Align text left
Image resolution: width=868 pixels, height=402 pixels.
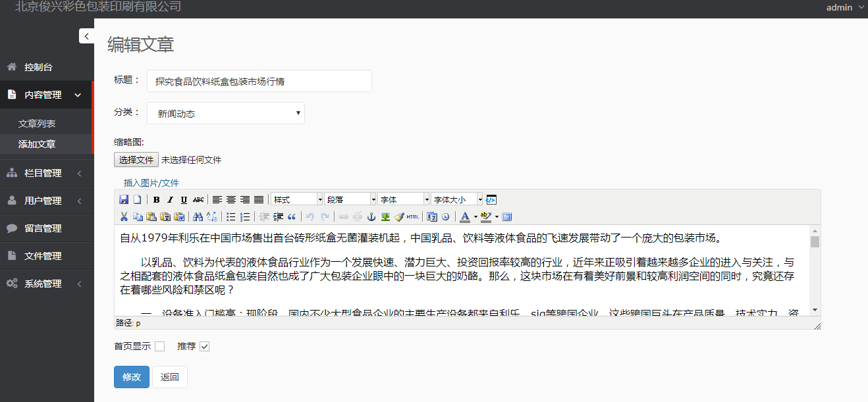coord(217,199)
